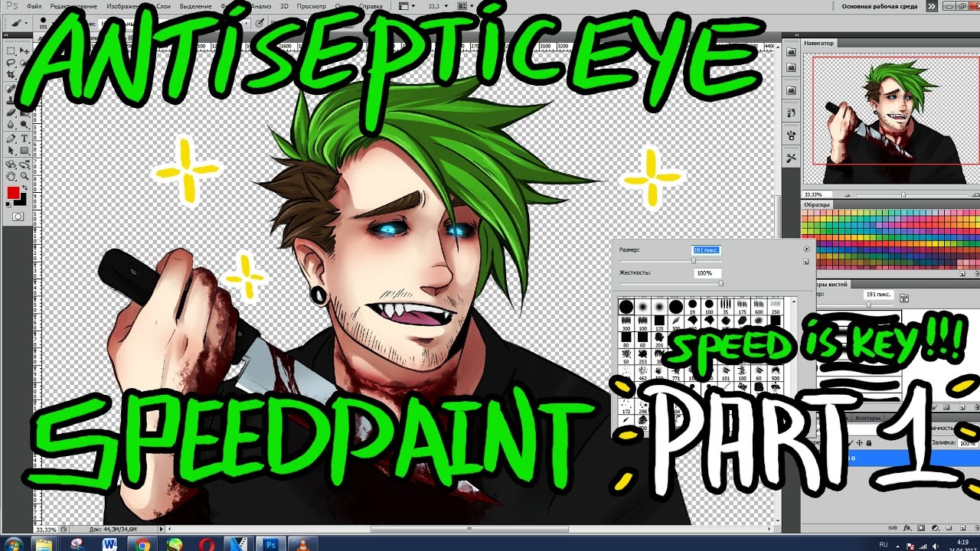
Task: Select the Type (T) tool
Action: [25, 139]
